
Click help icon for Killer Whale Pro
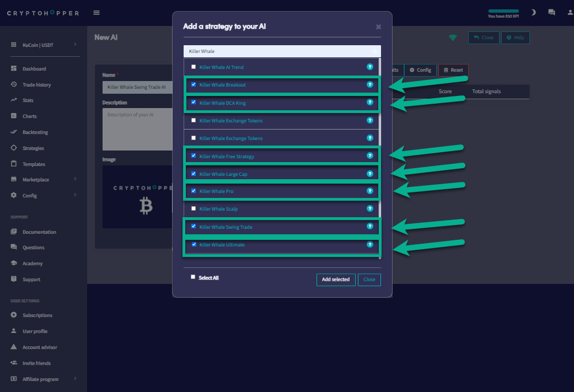point(370,191)
